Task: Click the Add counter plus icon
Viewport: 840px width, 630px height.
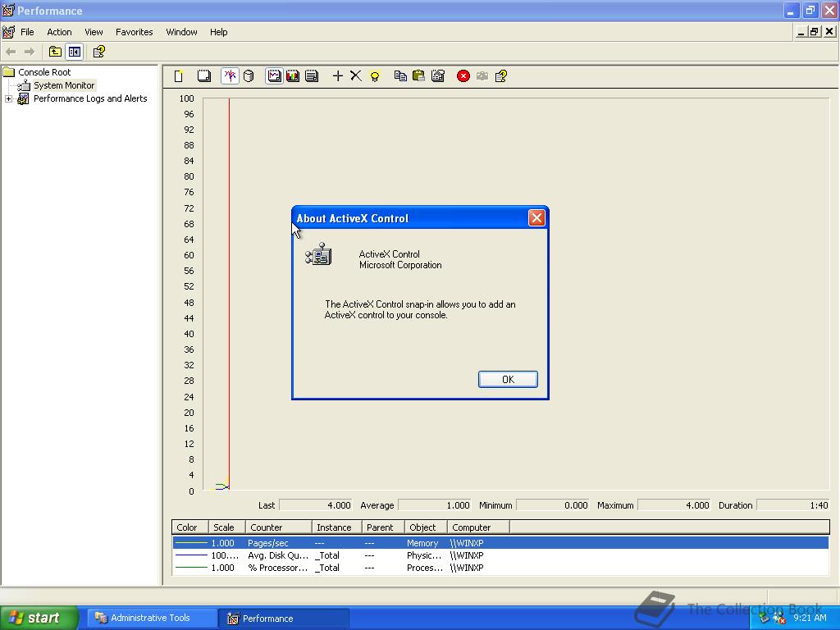Action: pos(337,76)
